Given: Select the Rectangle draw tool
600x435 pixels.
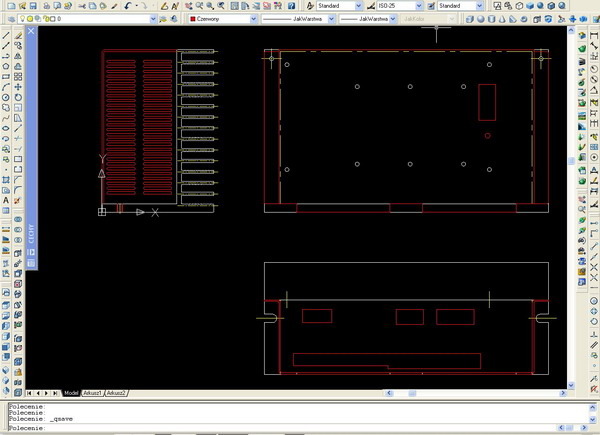Looking at the screenshot, I should pyautogui.click(x=6, y=77).
